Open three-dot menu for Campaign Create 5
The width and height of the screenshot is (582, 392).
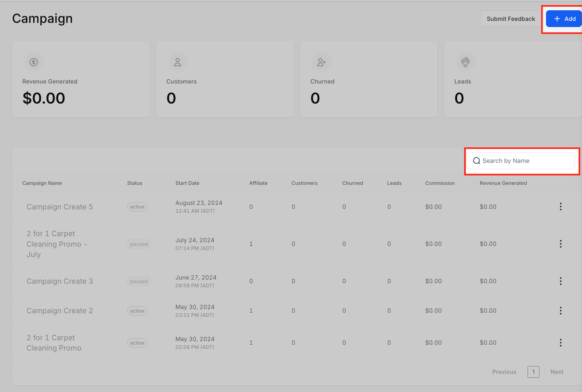[560, 207]
